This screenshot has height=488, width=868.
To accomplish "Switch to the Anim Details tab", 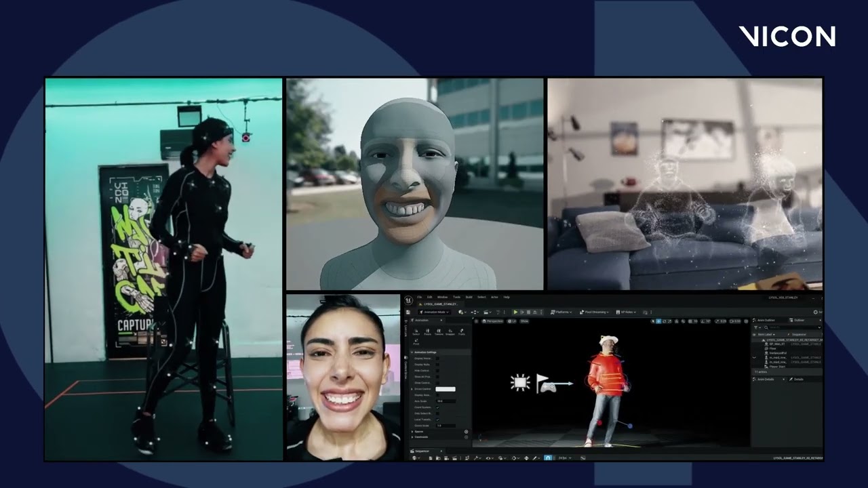I will click(x=766, y=379).
